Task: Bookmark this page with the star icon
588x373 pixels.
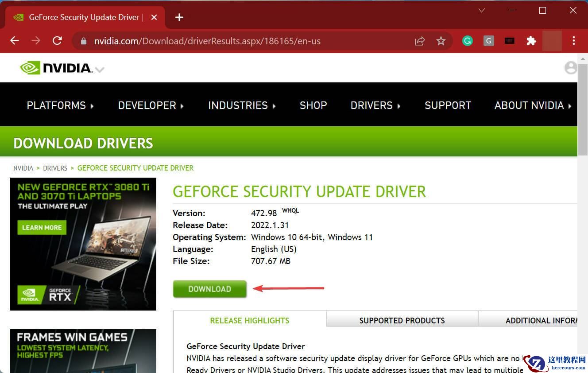Action: tap(441, 41)
